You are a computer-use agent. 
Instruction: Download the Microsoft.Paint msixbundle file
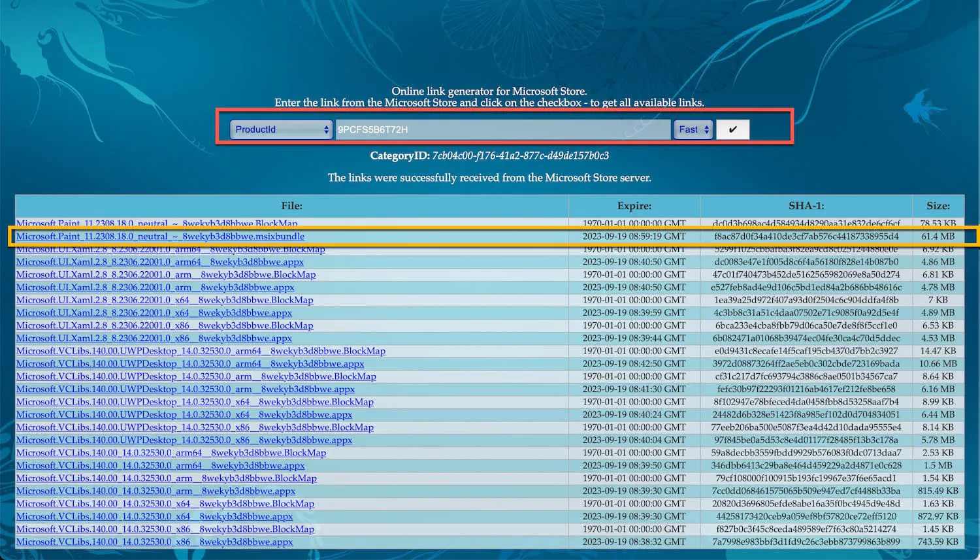click(x=160, y=237)
